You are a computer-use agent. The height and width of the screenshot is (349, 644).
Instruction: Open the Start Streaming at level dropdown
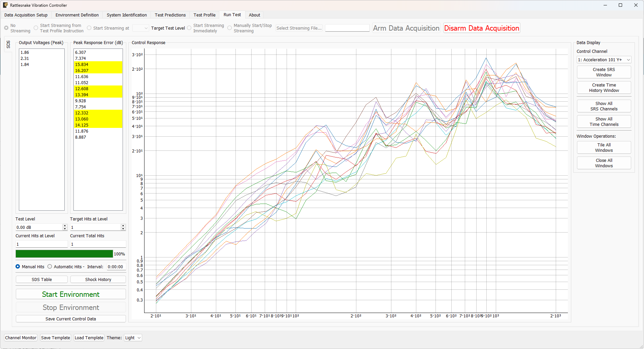[x=140, y=28]
